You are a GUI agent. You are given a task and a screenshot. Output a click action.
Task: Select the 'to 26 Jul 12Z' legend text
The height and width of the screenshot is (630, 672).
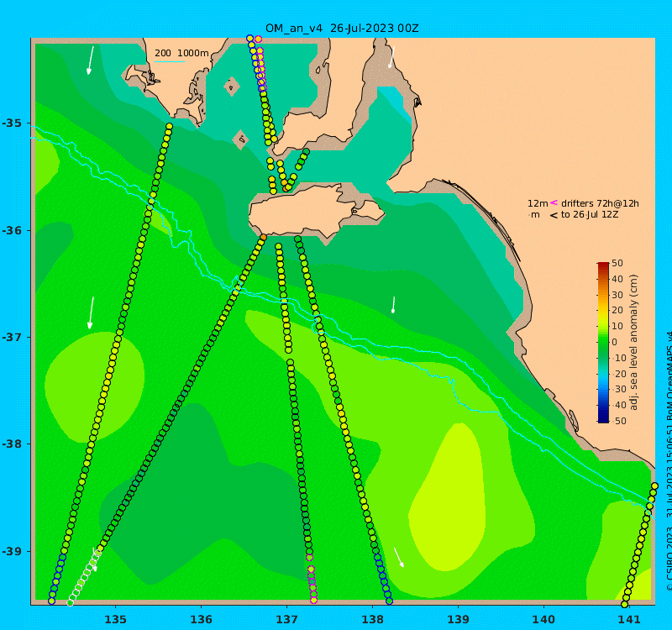[x=590, y=215]
